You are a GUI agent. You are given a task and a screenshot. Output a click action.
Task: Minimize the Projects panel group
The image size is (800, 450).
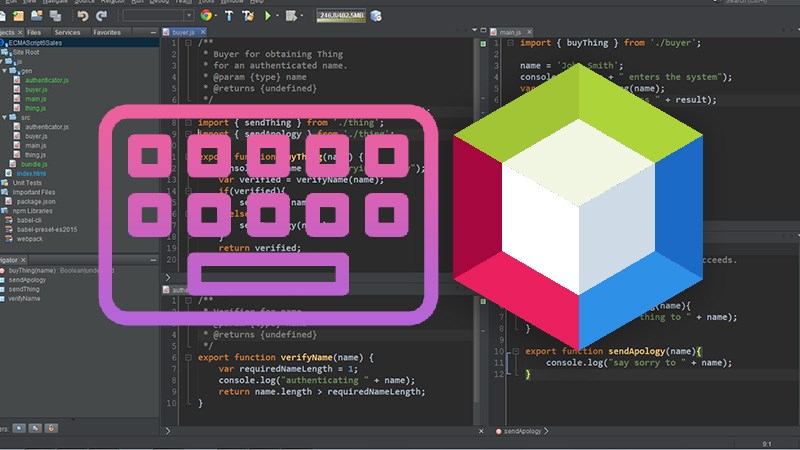point(153,32)
